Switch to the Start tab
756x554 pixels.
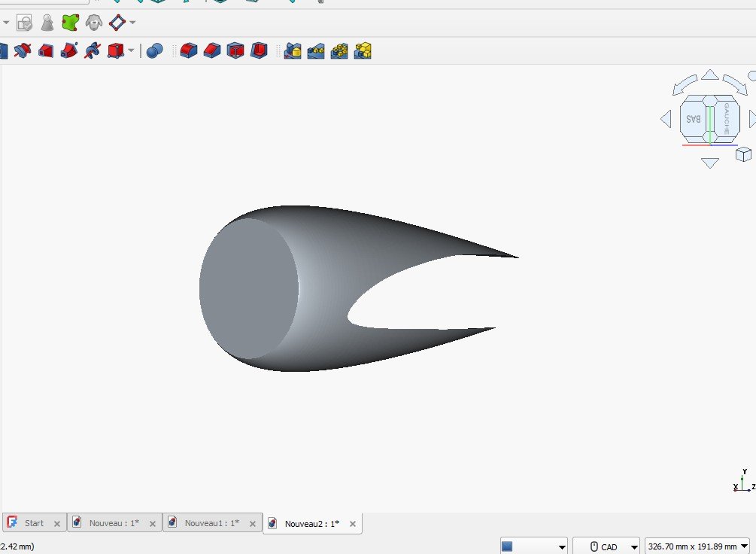34,522
